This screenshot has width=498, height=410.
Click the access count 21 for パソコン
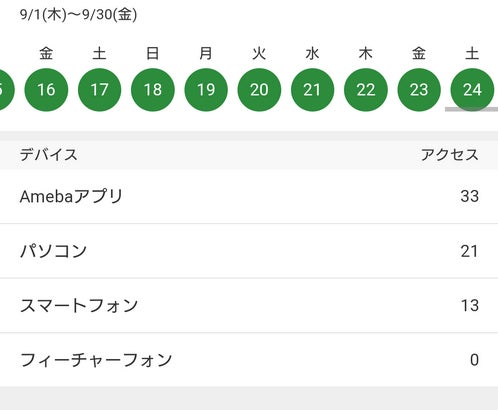pos(470,251)
